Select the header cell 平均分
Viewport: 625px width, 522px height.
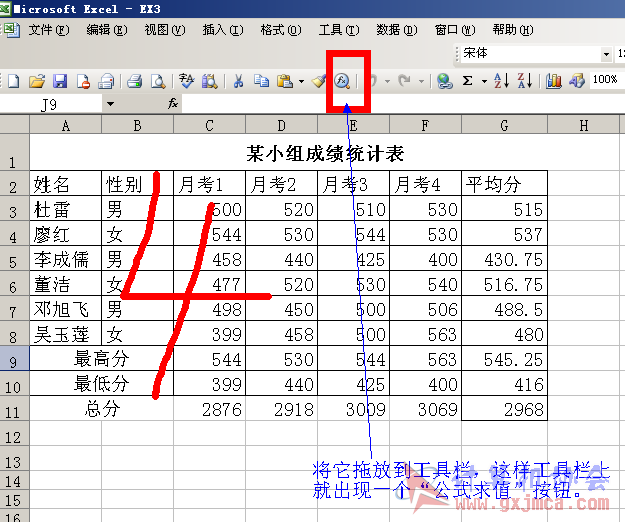[504, 184]
